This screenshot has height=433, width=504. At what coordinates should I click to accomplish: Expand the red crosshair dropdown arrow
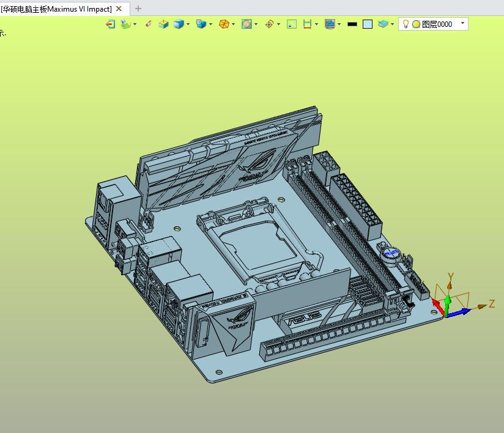click(279, 24)
